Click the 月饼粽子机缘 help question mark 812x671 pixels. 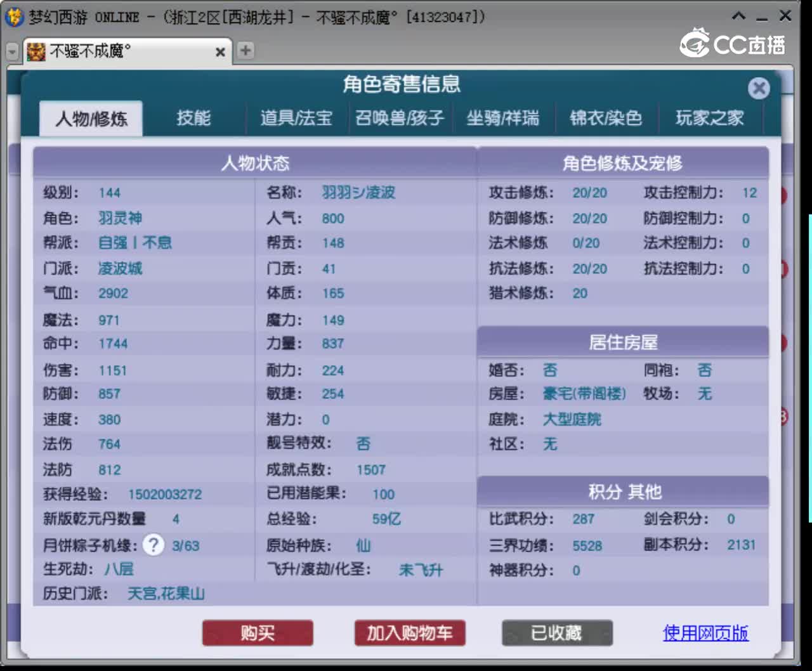point(154,545)
